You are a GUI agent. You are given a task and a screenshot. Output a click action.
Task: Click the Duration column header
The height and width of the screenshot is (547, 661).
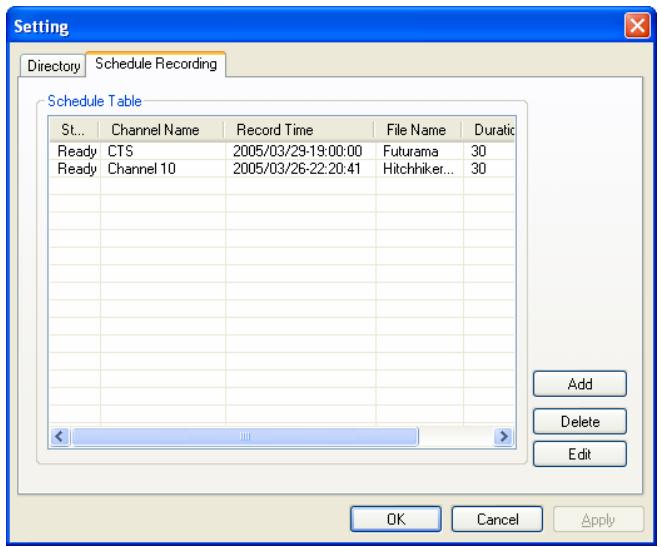pyautogui.click(x=488, y=130)
